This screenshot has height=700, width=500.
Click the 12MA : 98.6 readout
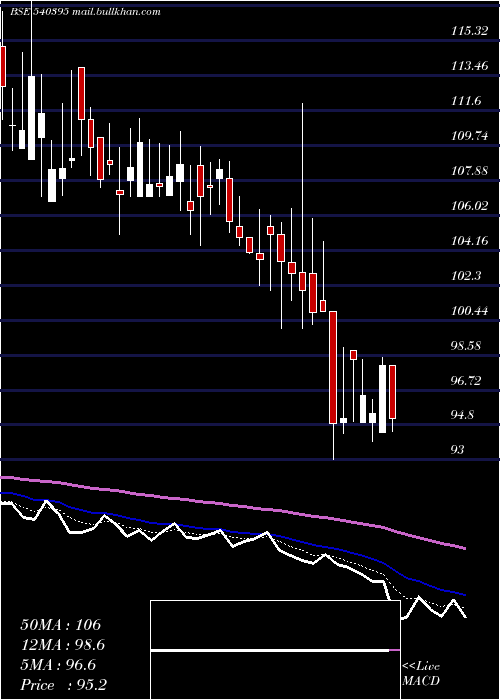point(62,645)
